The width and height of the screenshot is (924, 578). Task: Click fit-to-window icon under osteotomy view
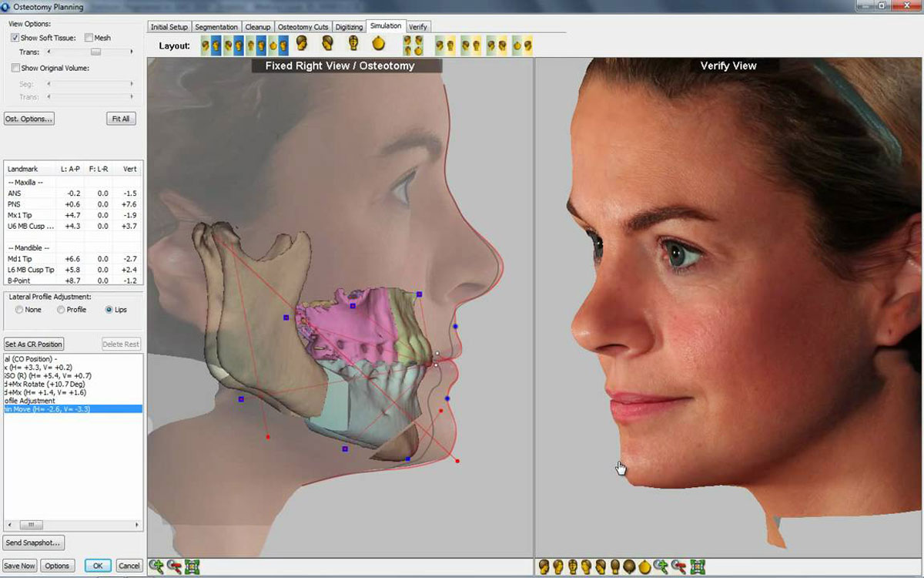pyautogui.click(x=192, y=566)
